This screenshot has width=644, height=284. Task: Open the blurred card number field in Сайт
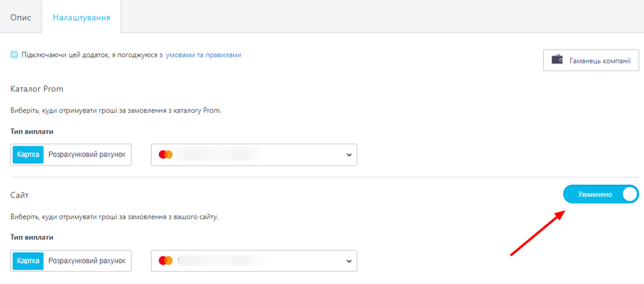click(x=254, y=260)
